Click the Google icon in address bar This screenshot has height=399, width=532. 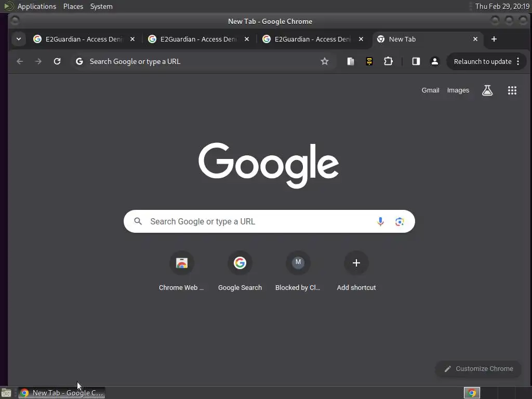79,61
